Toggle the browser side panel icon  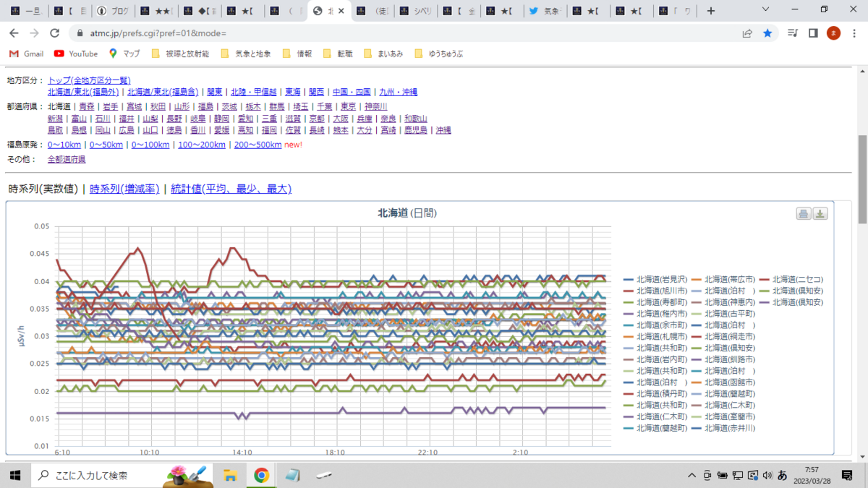pyautogui.click(x=813, y=33)
